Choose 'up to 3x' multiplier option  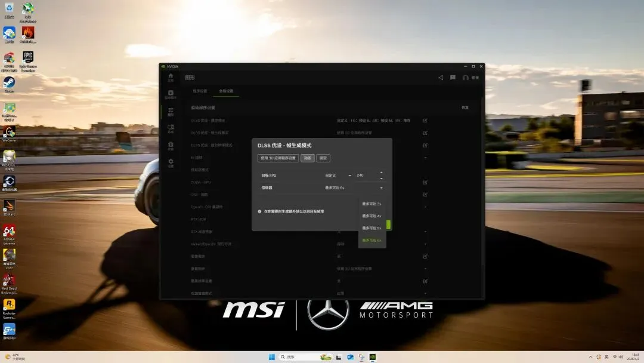tap(371, 204)
